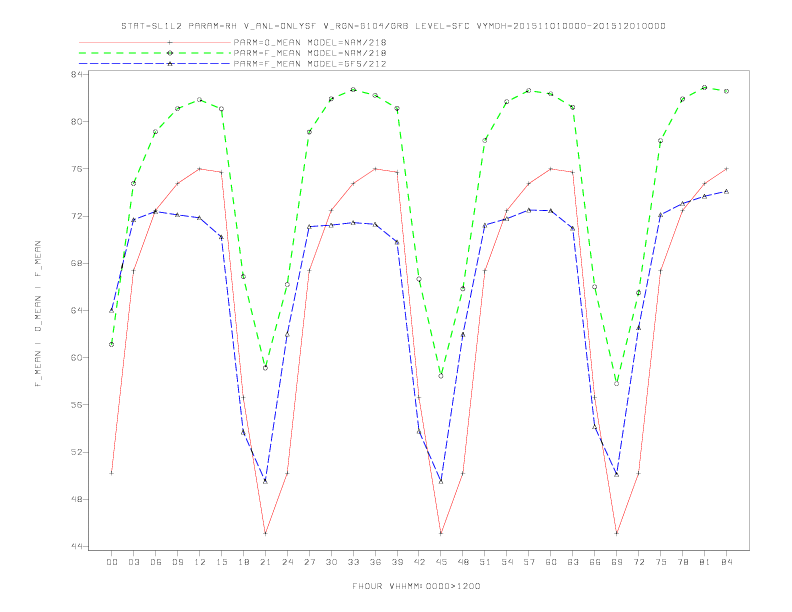Click x-axis tick label 75
This screenshot has width=792, height=612.
[661, 562]
